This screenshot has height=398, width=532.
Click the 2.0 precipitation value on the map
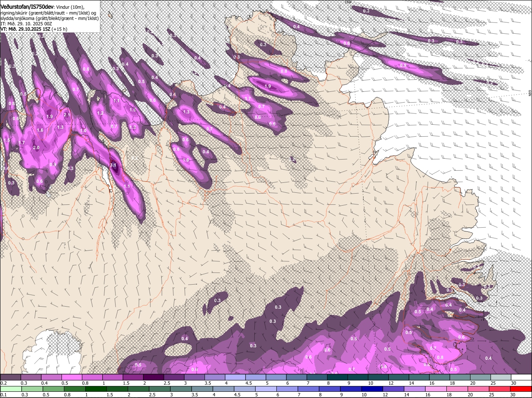pos(36,147)
